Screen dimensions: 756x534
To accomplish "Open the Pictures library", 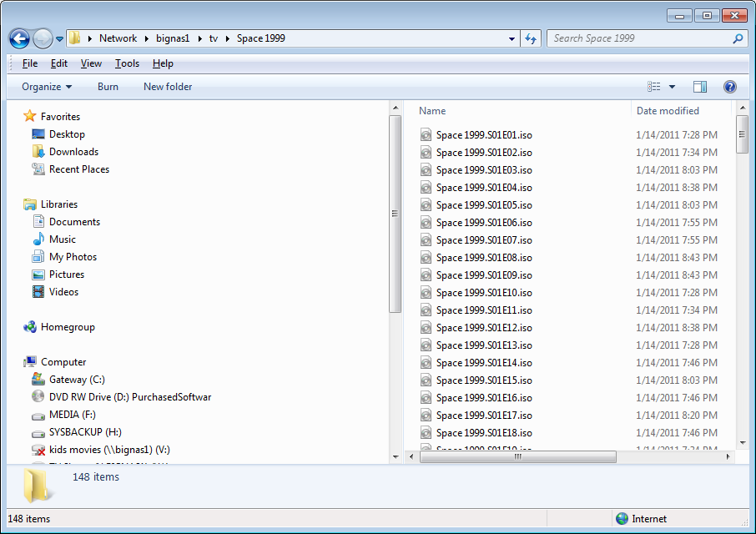I will (x=67, y=275).
